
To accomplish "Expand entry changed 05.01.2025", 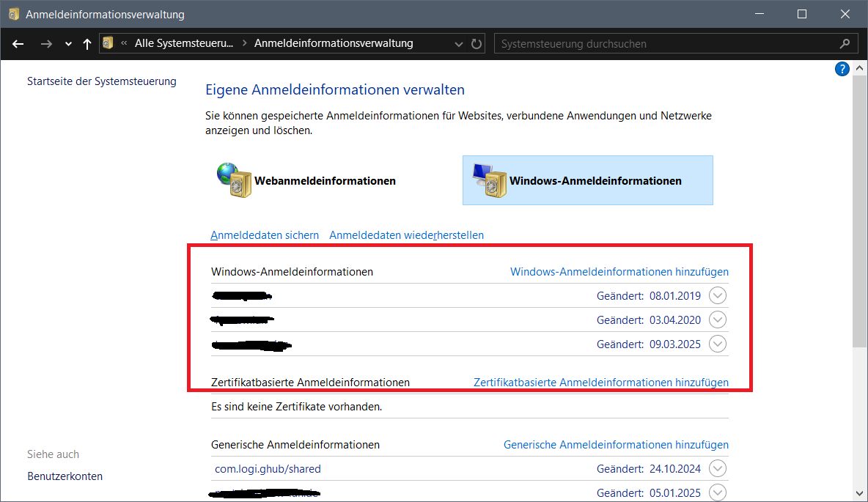I will pyautogui.click(x=718, y=492).
